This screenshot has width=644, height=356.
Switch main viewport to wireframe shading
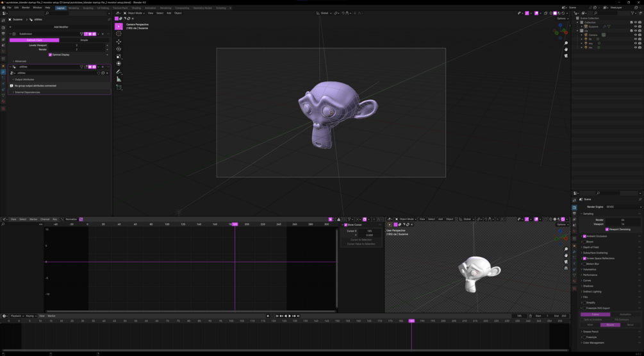click(x=551, y=13)
